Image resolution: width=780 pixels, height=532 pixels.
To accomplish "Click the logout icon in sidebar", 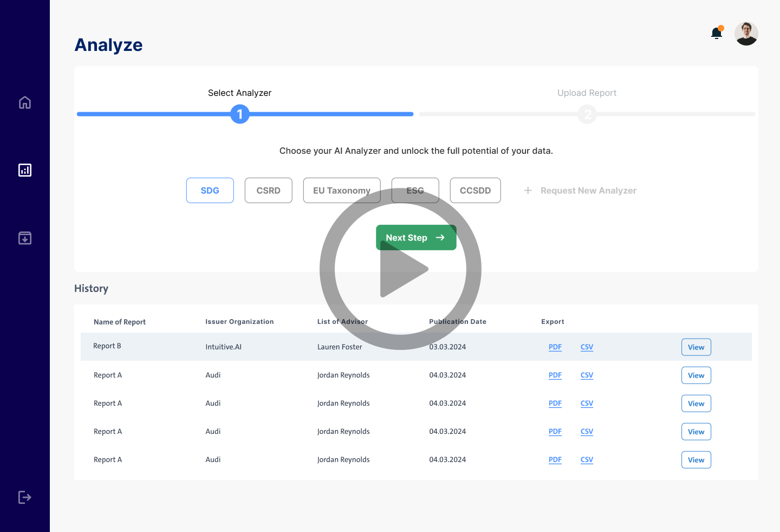I will [x=25, y=497].
